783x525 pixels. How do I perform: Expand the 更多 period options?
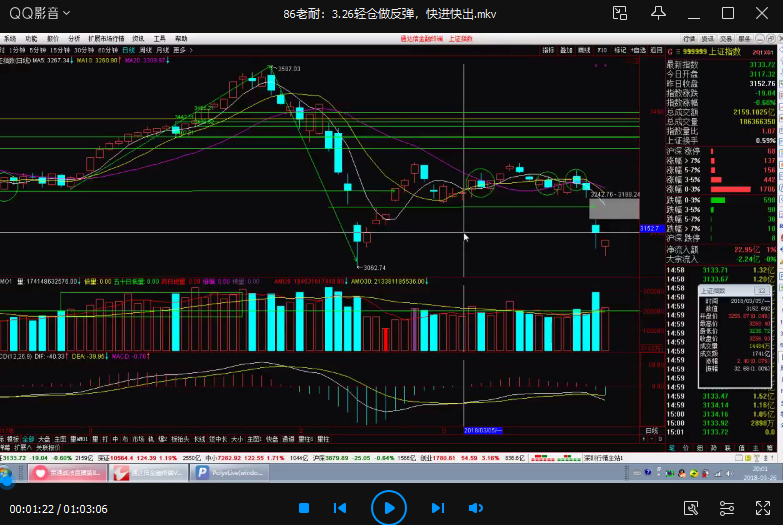181,49
